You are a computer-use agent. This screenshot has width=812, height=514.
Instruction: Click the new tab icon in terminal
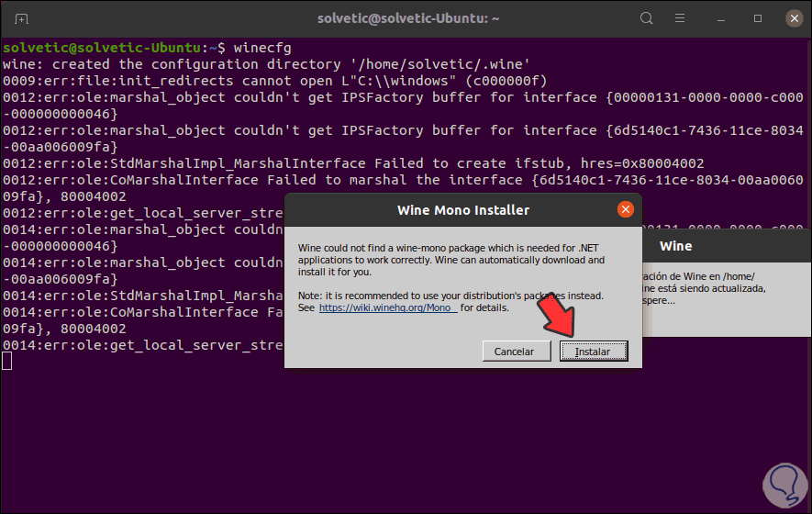click(21, 19)
